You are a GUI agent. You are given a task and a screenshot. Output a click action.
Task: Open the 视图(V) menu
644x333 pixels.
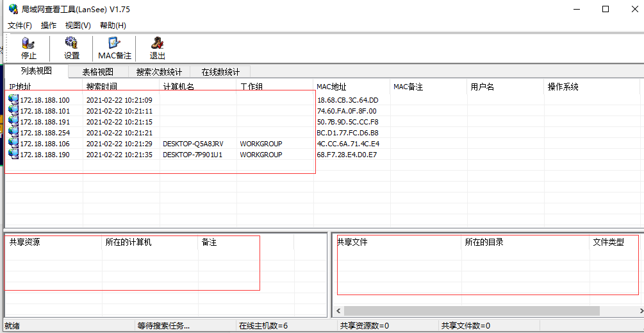[78, 26]
